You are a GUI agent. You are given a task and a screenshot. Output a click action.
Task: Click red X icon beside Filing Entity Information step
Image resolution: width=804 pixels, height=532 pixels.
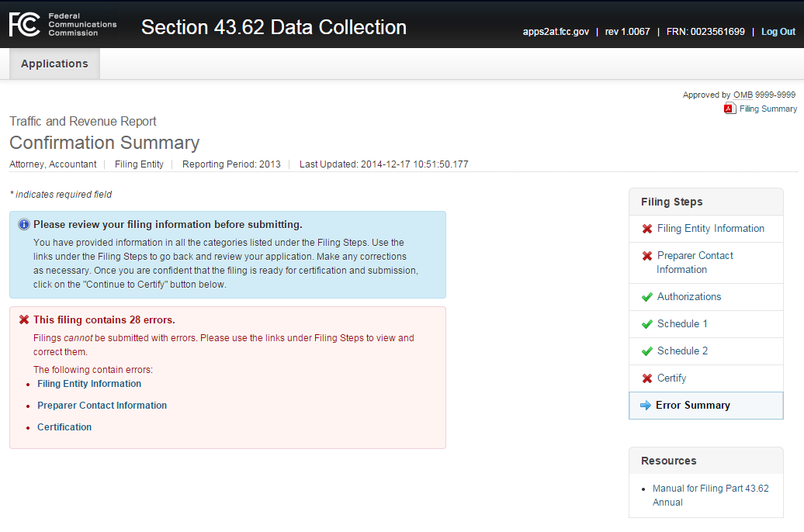click(647, 229)
